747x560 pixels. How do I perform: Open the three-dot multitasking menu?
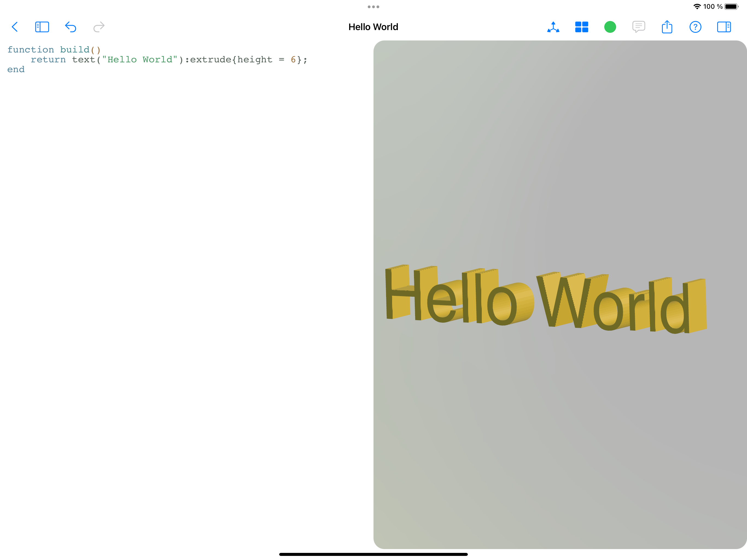pos(373,7)
